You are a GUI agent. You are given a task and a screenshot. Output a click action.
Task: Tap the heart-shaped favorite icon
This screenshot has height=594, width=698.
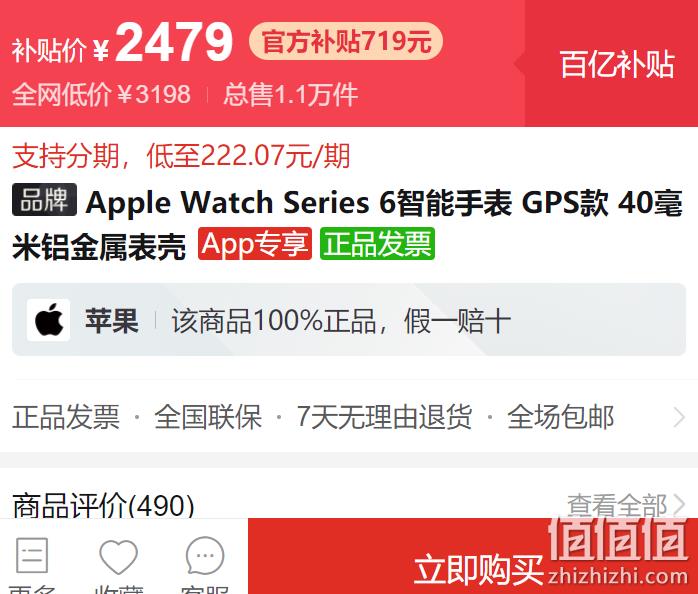pos(118,556)
